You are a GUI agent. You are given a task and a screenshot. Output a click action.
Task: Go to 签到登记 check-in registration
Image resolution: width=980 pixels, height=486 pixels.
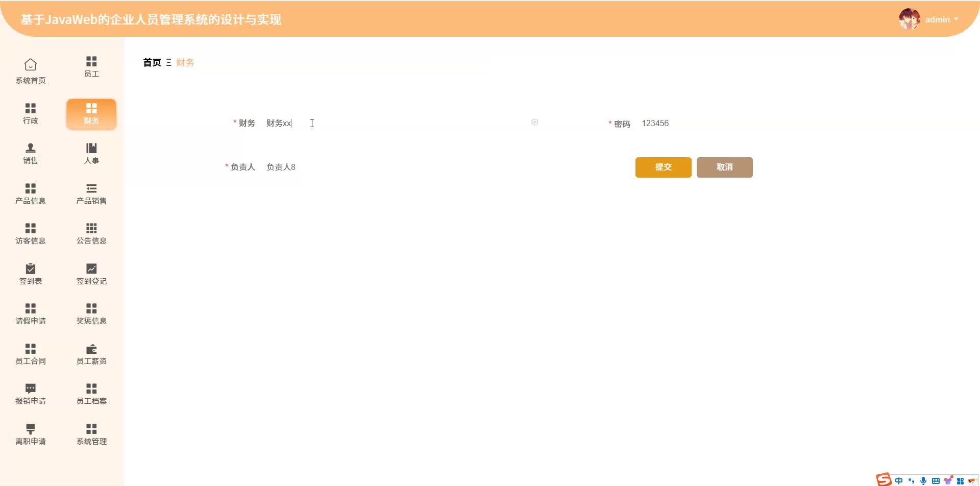click(x=91, y=274)
